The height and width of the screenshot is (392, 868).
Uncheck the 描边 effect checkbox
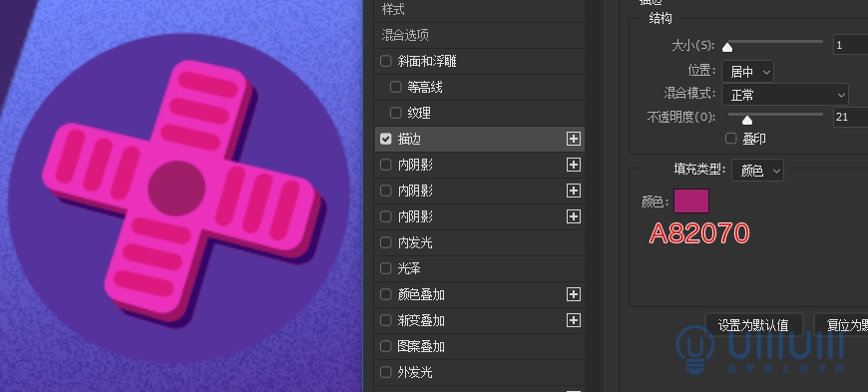[386, 139]
